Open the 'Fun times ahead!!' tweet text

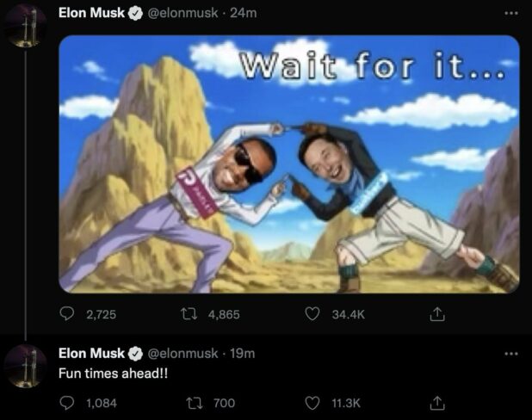pos(113,374)
